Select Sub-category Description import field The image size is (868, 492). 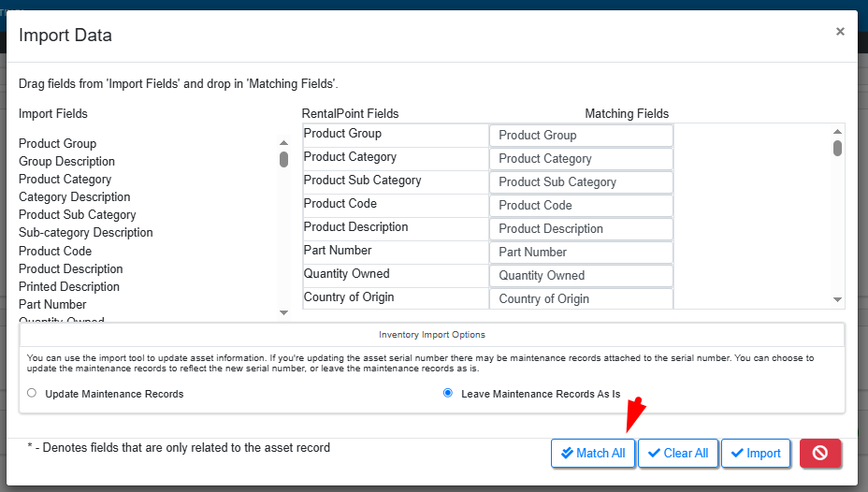tap(86, 232)
